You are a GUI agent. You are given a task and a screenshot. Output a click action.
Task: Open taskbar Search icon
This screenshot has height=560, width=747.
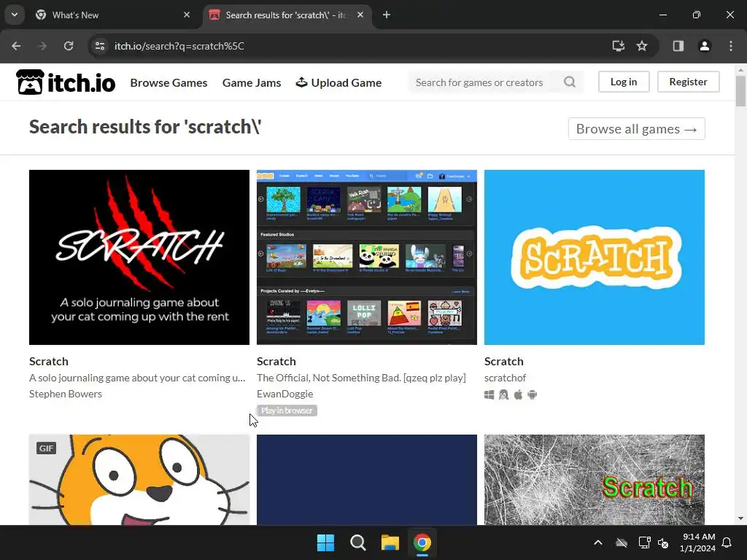pyautogui.click(x=357, y=542)
